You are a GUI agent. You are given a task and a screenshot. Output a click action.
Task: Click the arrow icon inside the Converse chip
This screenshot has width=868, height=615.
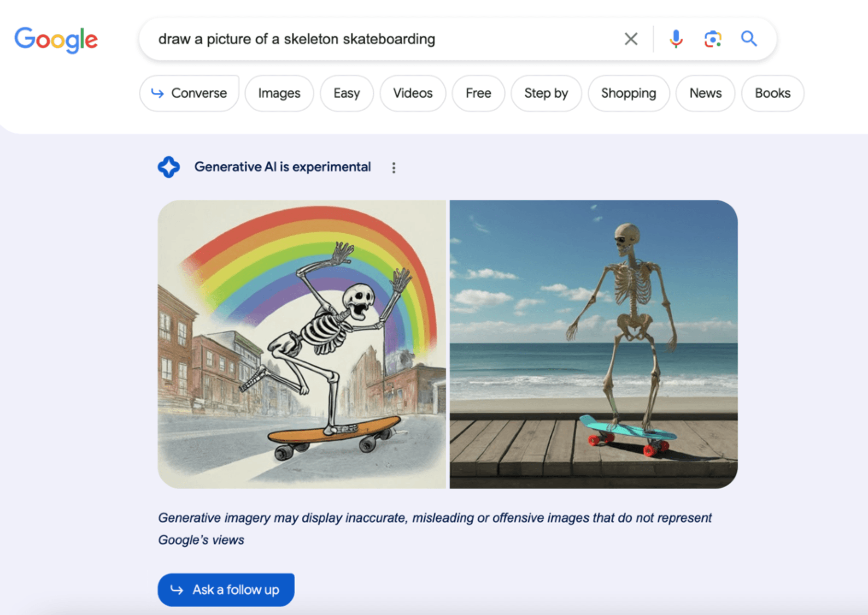157,93
